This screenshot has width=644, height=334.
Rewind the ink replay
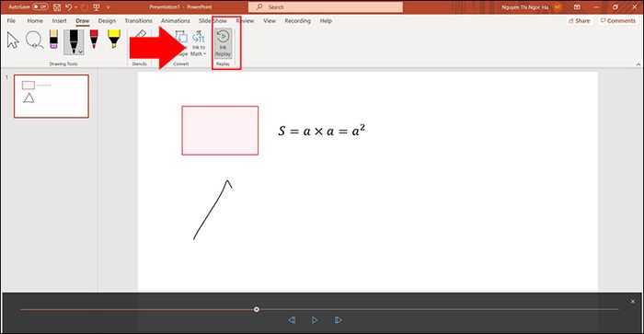click(292, 319)
